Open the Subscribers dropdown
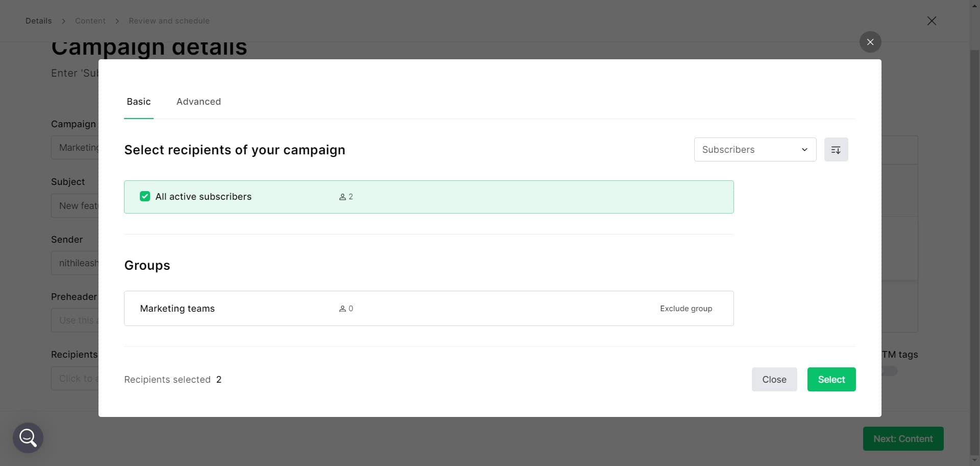 (755, 149)
